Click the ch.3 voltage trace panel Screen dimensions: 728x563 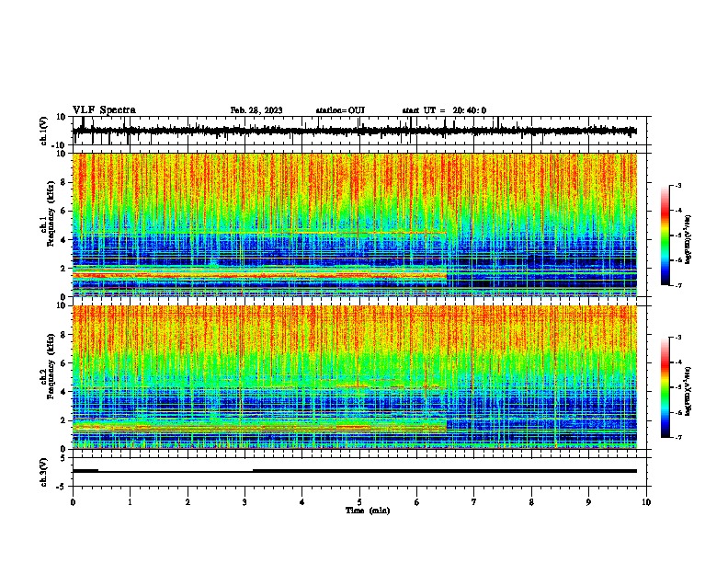pyautogui.click(x=359, y=472)
